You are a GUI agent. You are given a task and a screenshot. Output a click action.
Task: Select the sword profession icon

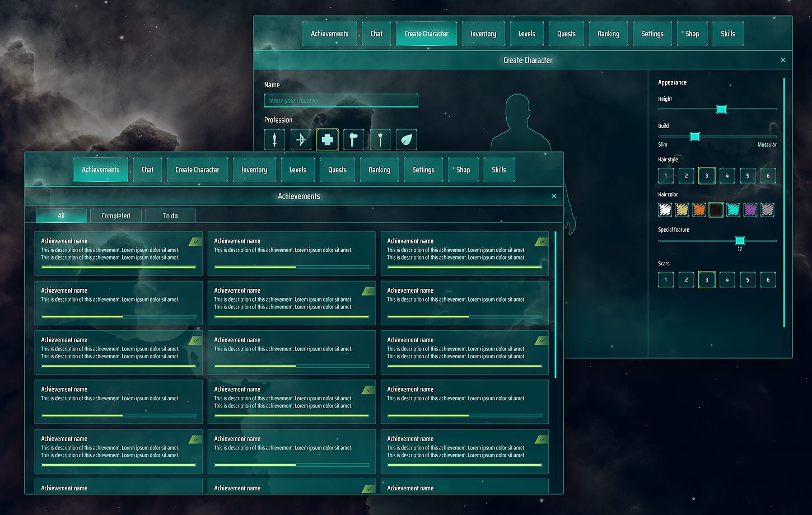(x=274, y=139)
